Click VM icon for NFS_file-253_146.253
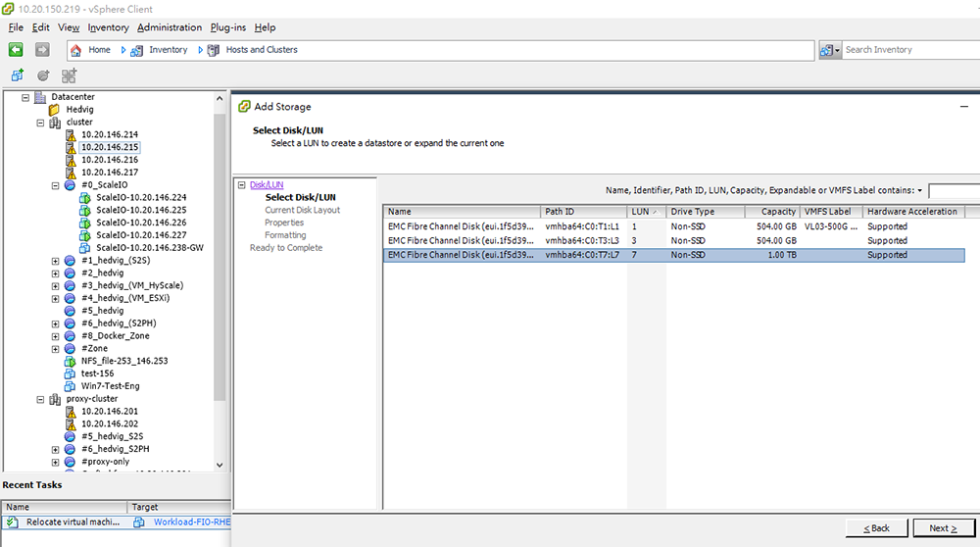This screenshot has height=547, width=980. [70, 361]
